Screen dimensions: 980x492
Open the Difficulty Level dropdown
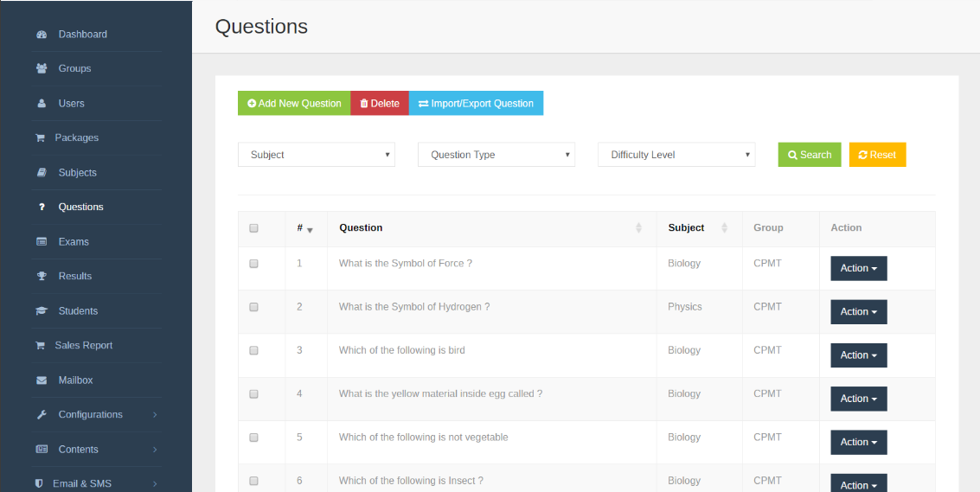click(x=676, y=155)
